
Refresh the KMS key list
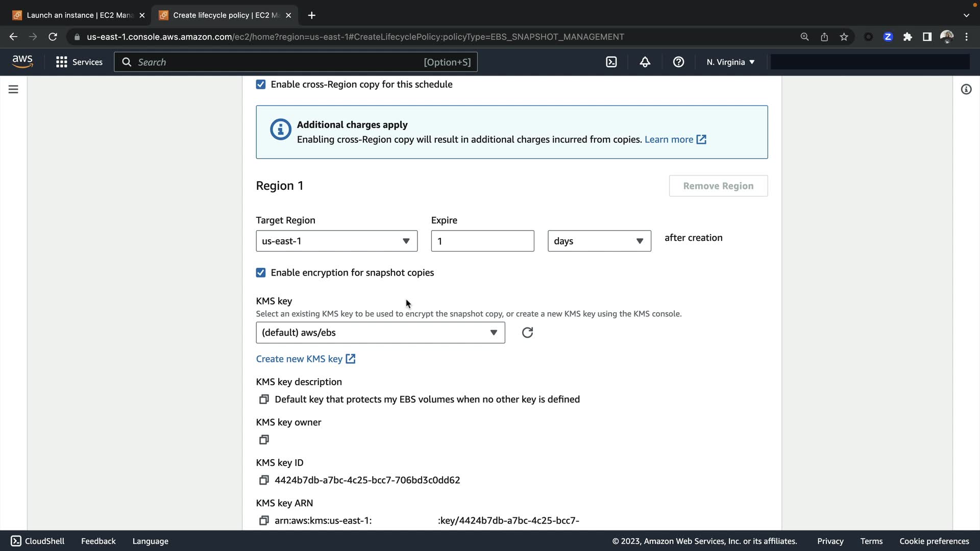coord(527,333)
